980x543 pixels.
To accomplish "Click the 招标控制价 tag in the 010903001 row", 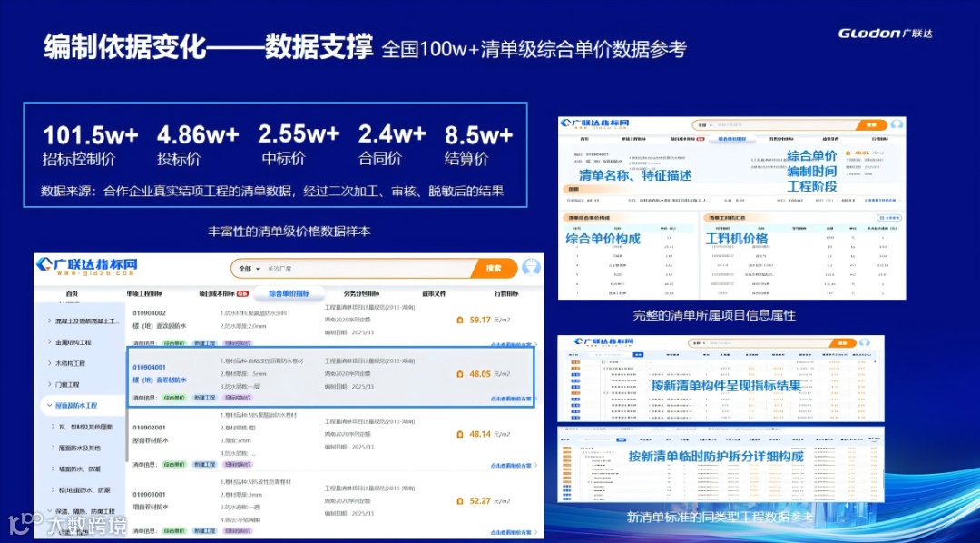I will click(x=237, y=531).
